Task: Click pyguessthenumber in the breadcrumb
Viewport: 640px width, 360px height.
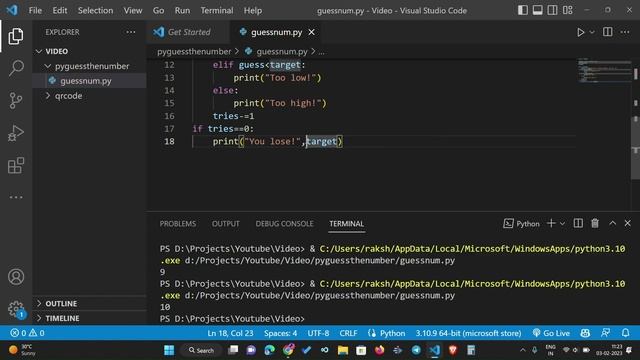Action: coord(194,51)
